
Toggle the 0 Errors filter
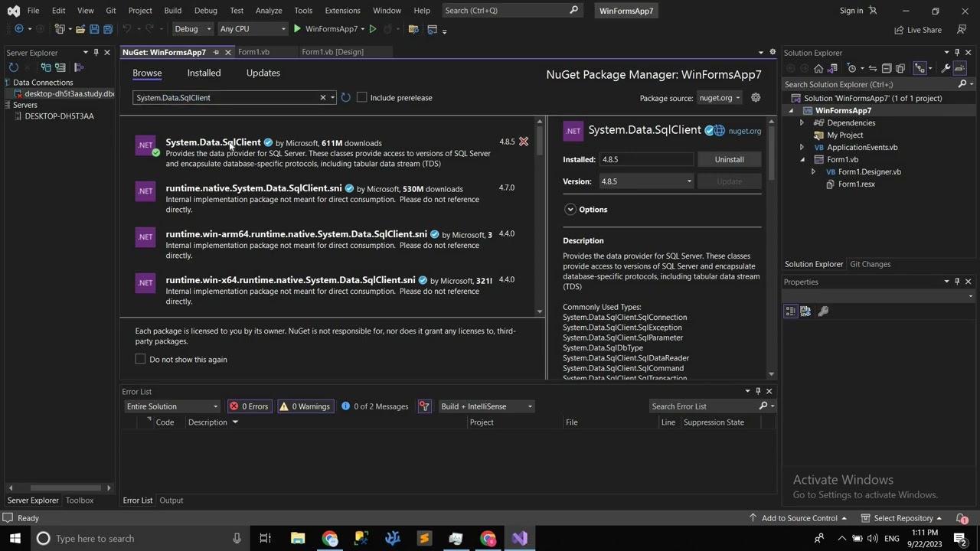pos(249,406)
